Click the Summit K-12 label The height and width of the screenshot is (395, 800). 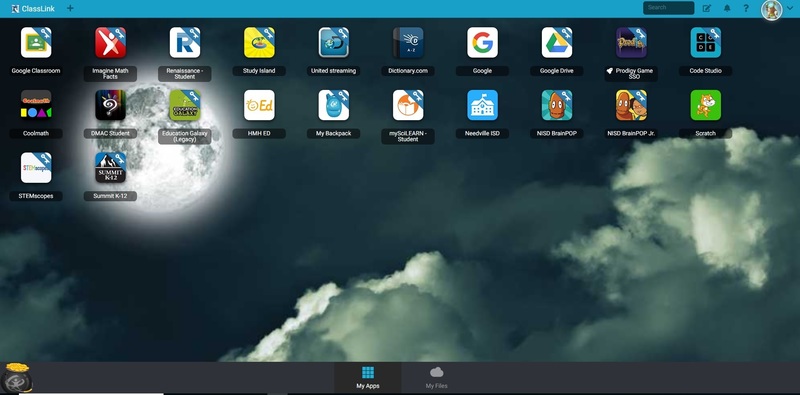tap(110, 196)
